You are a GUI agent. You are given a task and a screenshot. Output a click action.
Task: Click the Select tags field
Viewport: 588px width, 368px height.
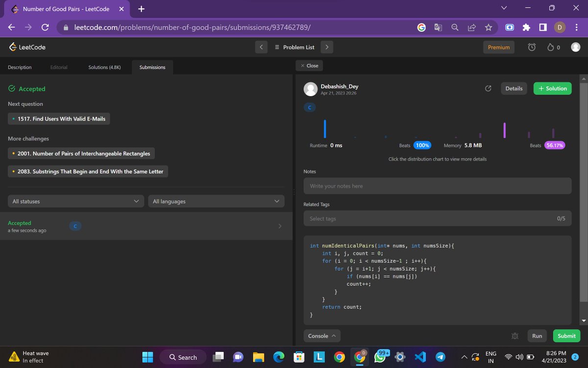(438, 218)
